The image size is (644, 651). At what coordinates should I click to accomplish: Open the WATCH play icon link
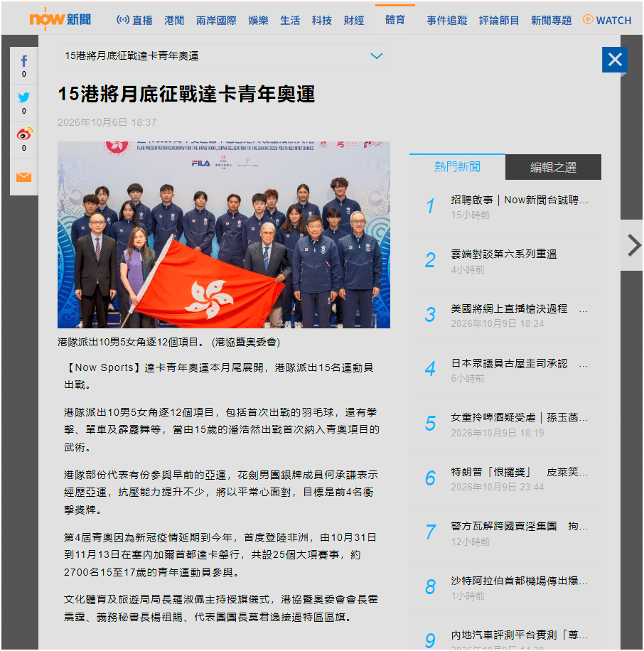point(606,20)
